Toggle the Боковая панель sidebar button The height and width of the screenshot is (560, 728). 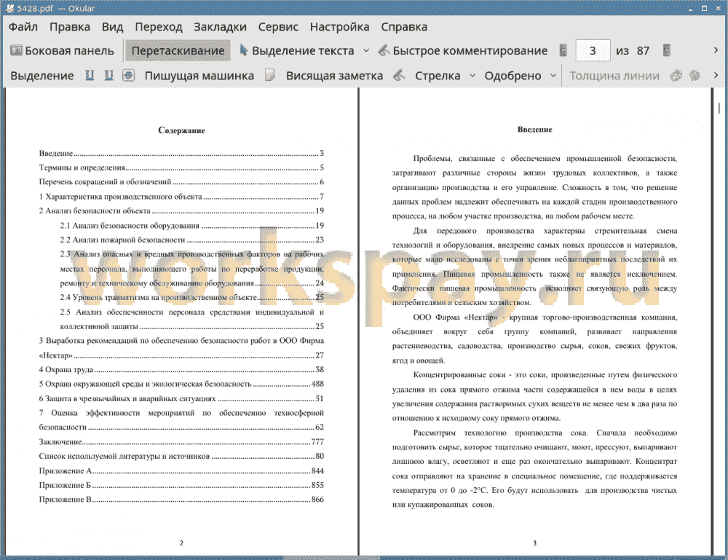click(62, 51)
